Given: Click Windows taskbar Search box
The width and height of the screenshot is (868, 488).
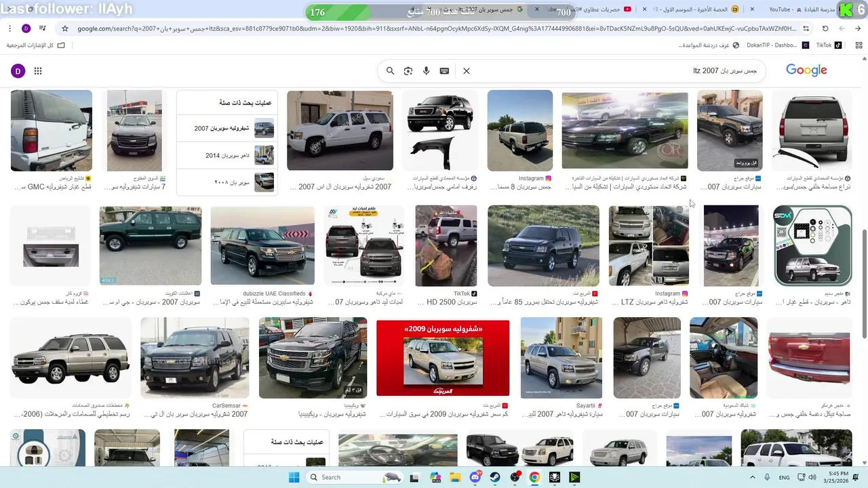Looking at the screenshot, I should click(x=355, y=477).
